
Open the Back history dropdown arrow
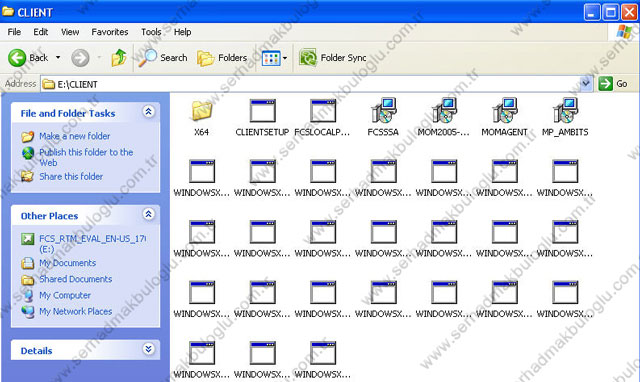pos(58,58)
